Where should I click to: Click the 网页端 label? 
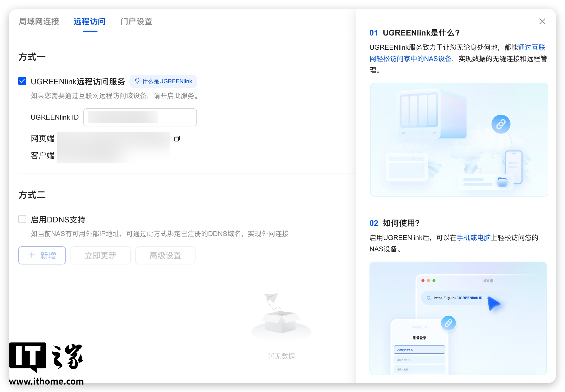(43, 139)
